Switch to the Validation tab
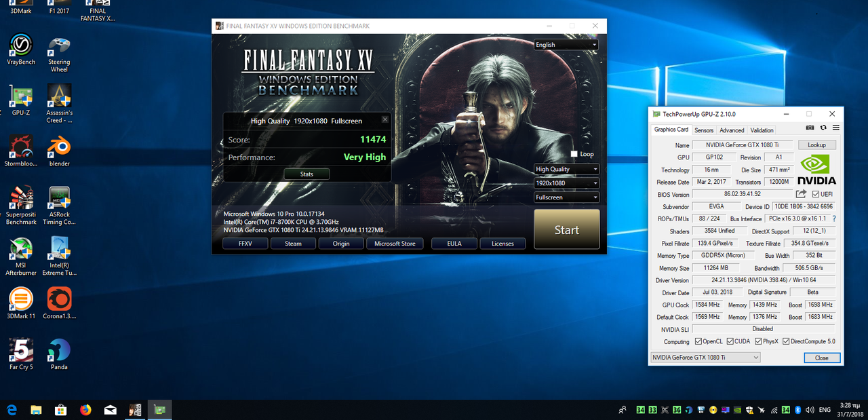 coord(762,130)
